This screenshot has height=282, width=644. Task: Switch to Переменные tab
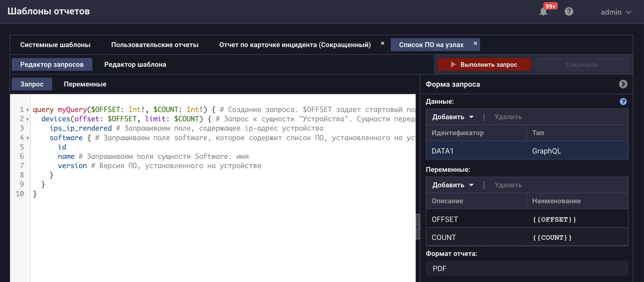click(85, 84)
